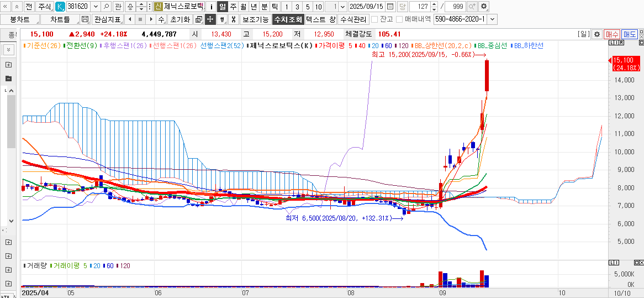Click the zoom-in magnifier plus icon
Viewport: 644px width, 298px height.
(x=472, y=7)
